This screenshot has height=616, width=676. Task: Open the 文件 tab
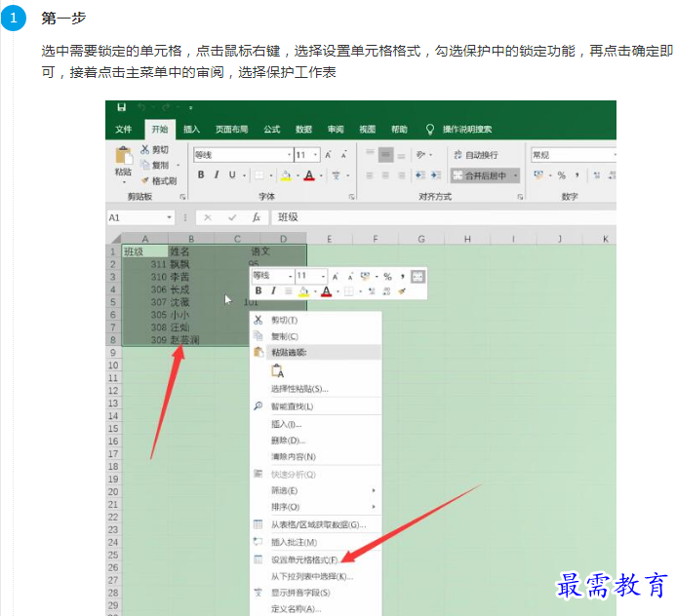123,130
